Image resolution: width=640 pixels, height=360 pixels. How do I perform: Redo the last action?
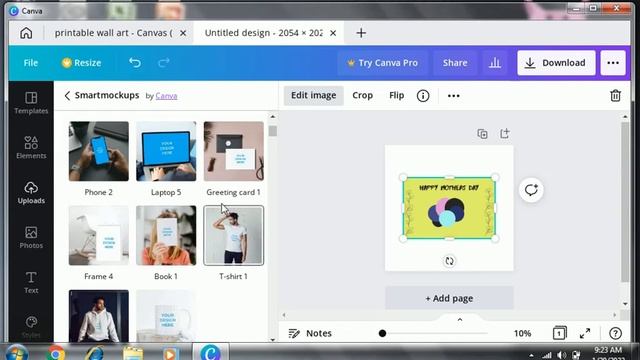(x=164, y=62)
